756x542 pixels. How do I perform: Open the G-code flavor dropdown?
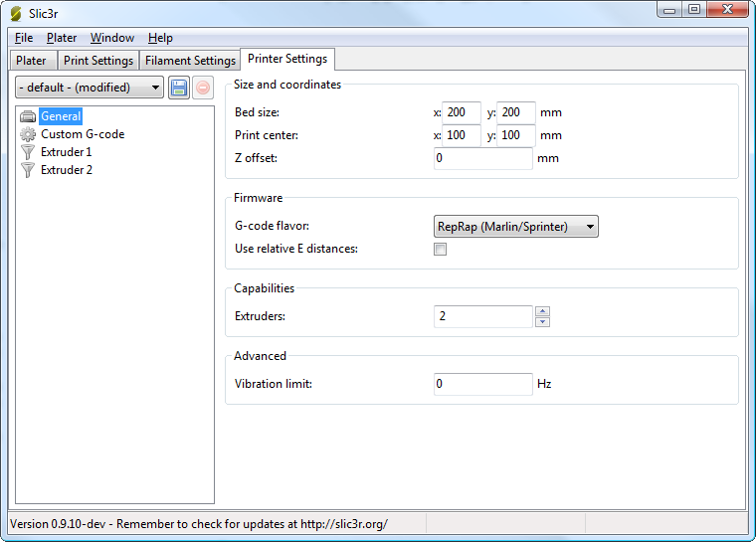click(x=516, y=226)
